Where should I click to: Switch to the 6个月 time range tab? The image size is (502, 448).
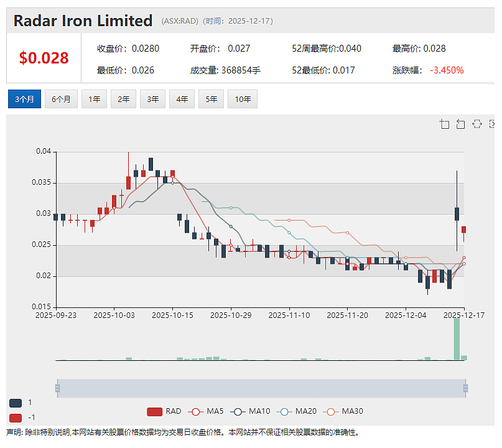point(61,100)
